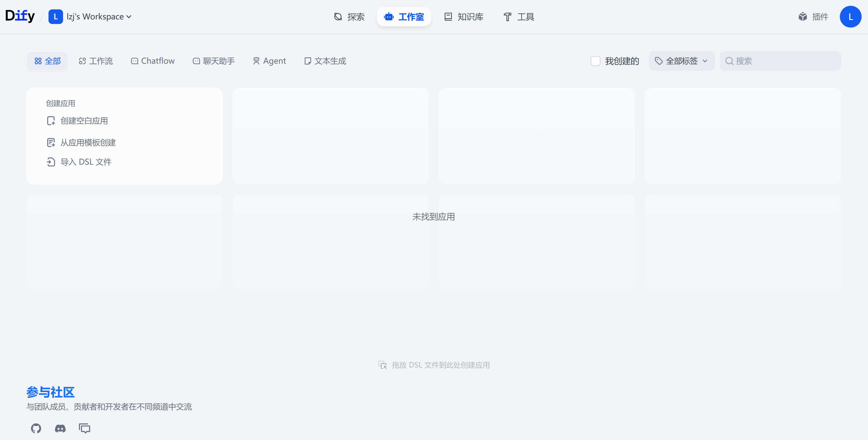
Task: Expand the 全部标签 tag filter dropdown
Action: pyautogui.click(x=681, y=61)
